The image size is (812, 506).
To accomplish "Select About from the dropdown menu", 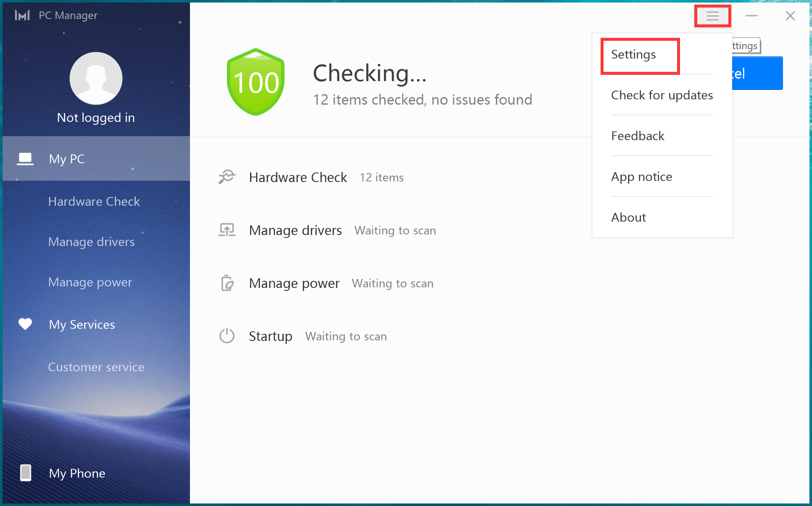I will point(628,217).
